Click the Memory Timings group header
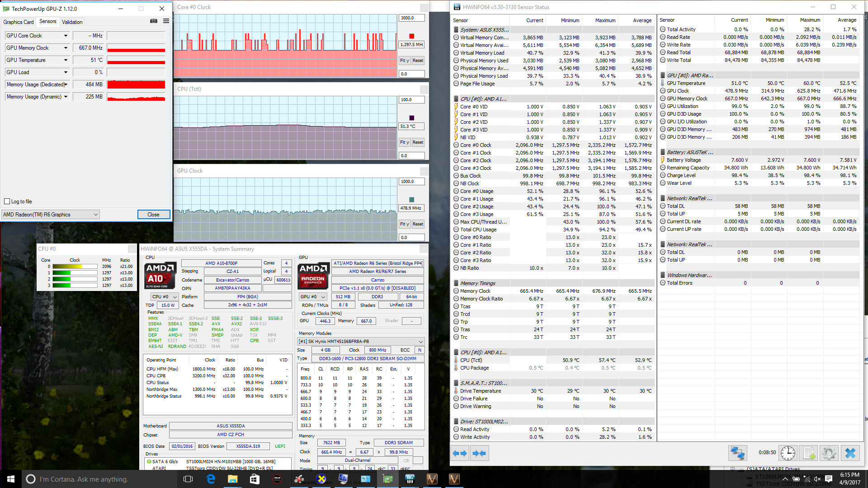The width and height of the screenshot is (868, 488). coord(553,283)
